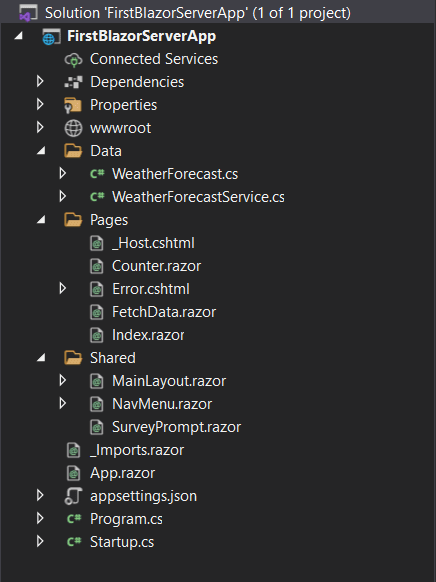This screenshot has height=582, width=436.
Task: Click the SurveyPrompt.razor file icon
Action: pos(97,427)
